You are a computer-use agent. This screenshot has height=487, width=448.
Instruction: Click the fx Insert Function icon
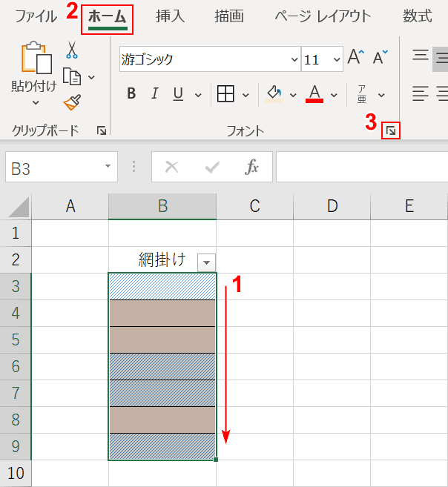pyautogui.click(x=251, y=167)
